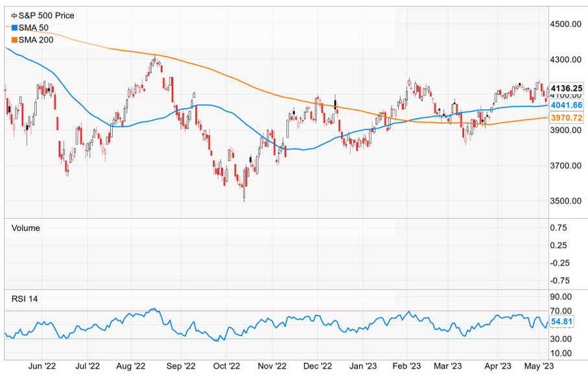Click the orange SMA value tag 3970.72
The image size is (588, 379).
[x=566, y=117]
